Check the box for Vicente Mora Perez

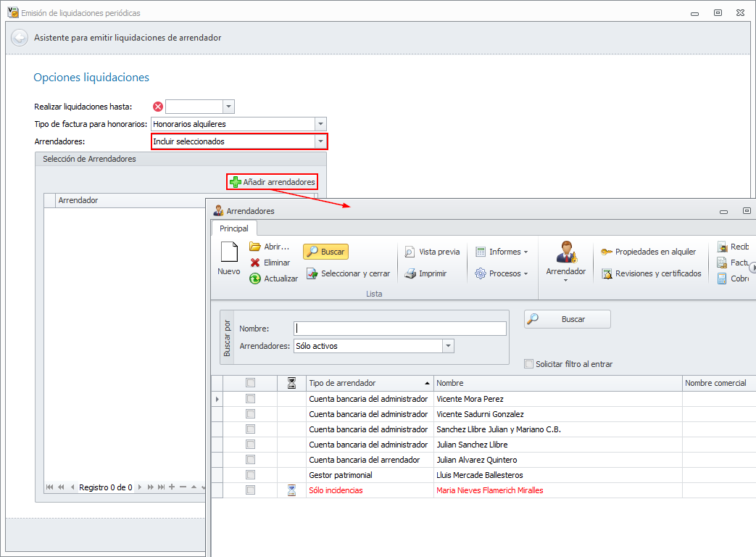point(250,399)
